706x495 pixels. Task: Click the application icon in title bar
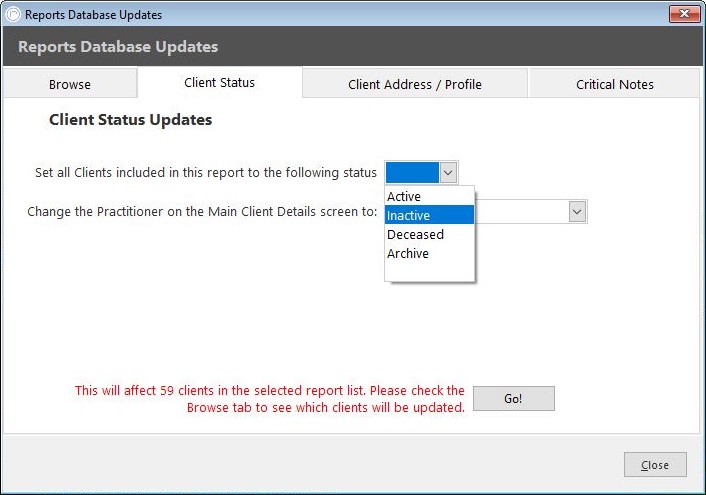[x=13, y=14]
